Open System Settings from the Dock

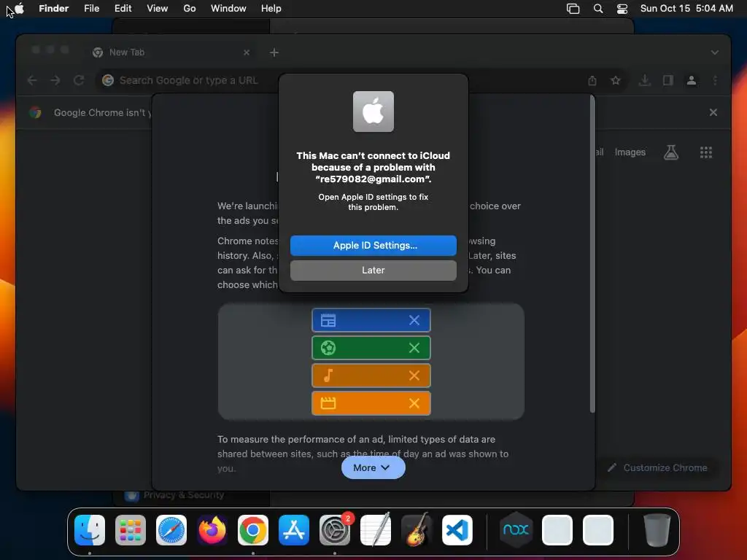(x=334, y=530)
